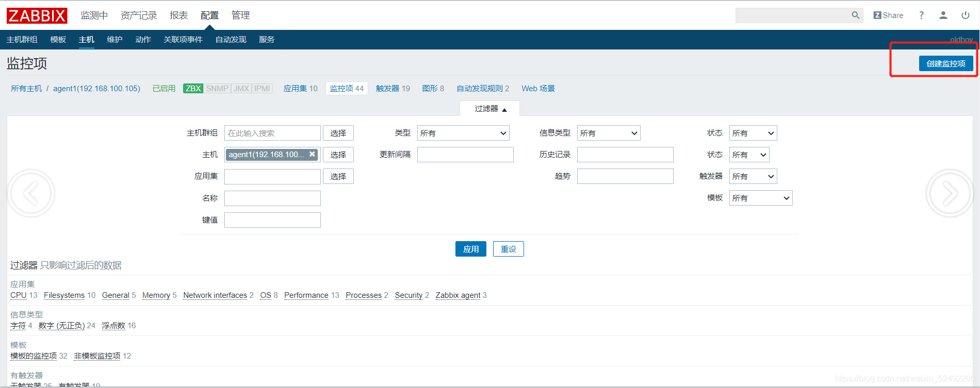Viewport: 980px width, 388px height.
Task: Go to 关联项事件 submenu item
Action: pos(183,40)
